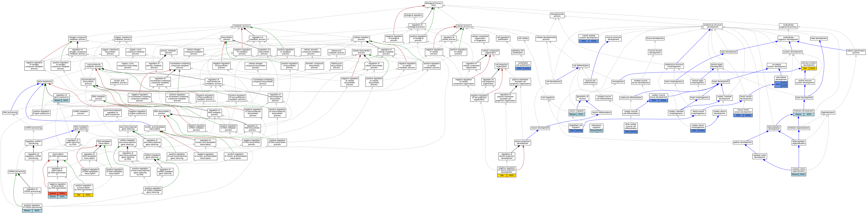Select the ncRNA metabolic process node
868x214 pixels.
pos(81,113)
